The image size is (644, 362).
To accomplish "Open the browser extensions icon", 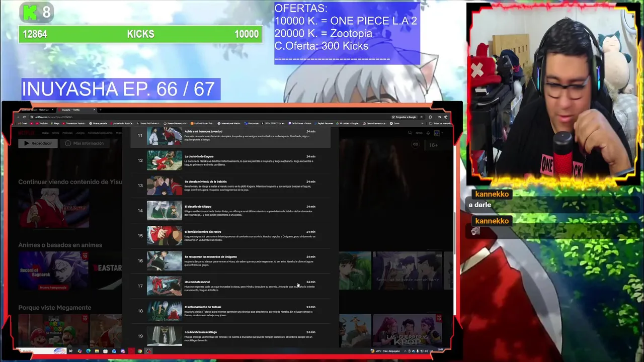I will (x=430, y=117).
